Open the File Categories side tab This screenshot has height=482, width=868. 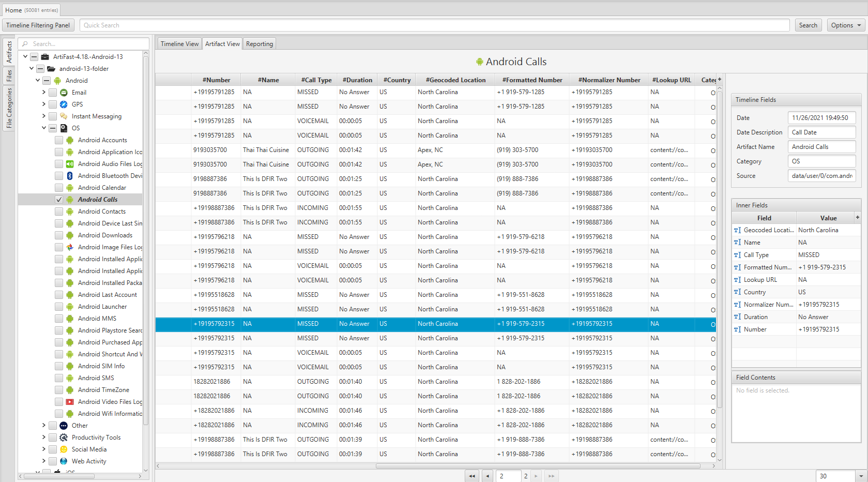(x=9, y=108)
